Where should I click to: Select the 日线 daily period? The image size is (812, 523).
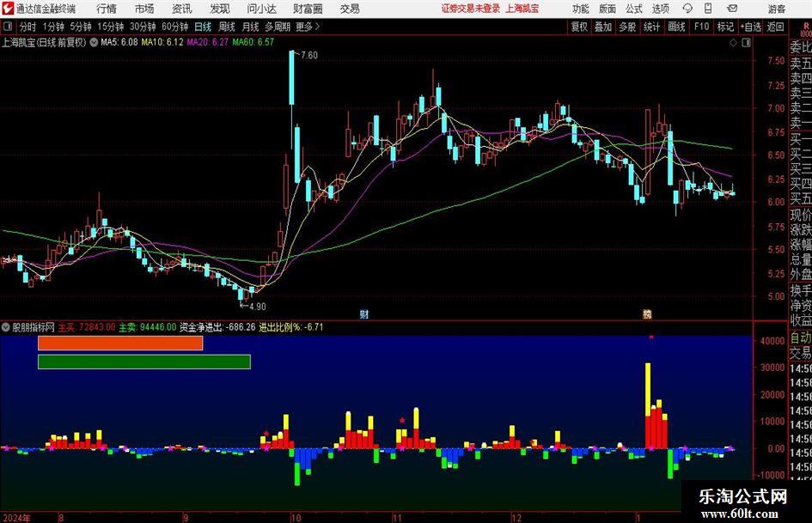pyautogui.click(x=203, y=27)
